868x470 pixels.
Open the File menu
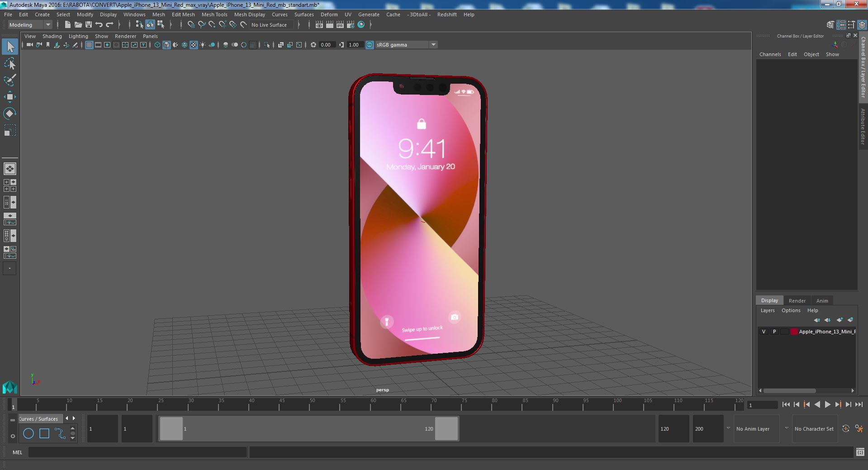8,14
